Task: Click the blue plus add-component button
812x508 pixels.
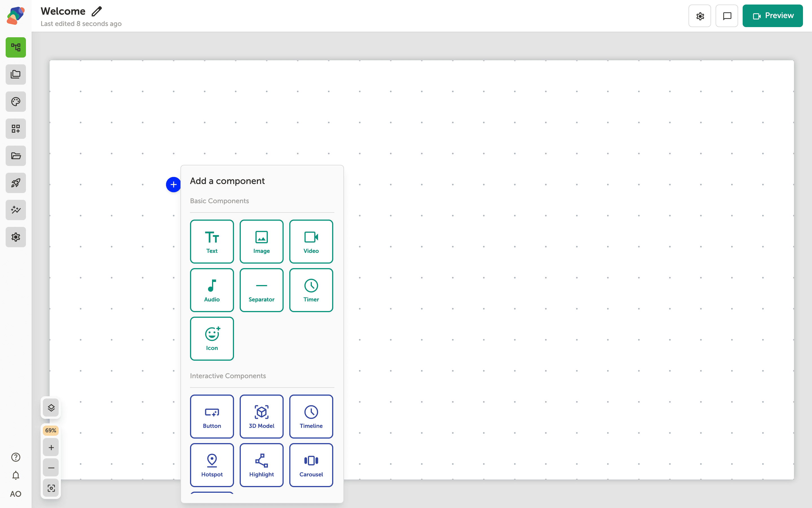Action: tap(173, 185)
